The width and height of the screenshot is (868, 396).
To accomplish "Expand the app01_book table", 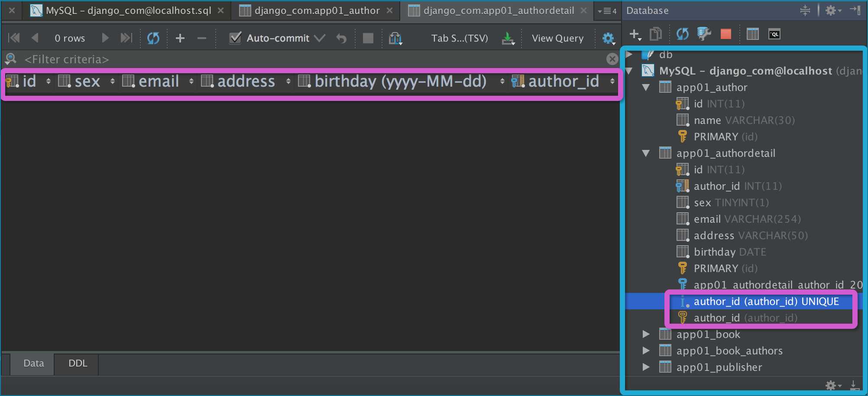I will tap(646, 334).
